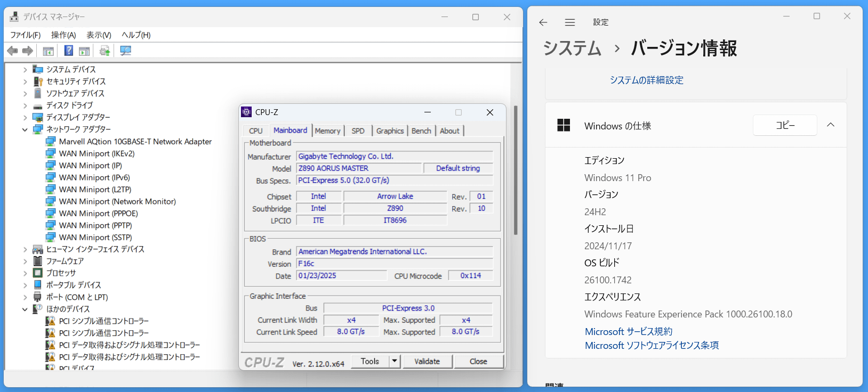
Task: Select the first PCI データ取得およびシグナル処理コントローラー row
Action: (130, 345)
